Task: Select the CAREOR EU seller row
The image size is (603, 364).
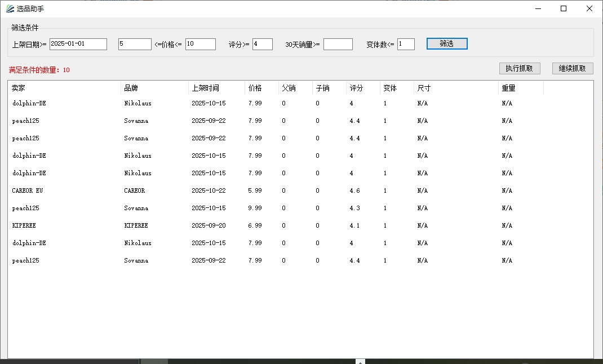Action: point(28,190)
